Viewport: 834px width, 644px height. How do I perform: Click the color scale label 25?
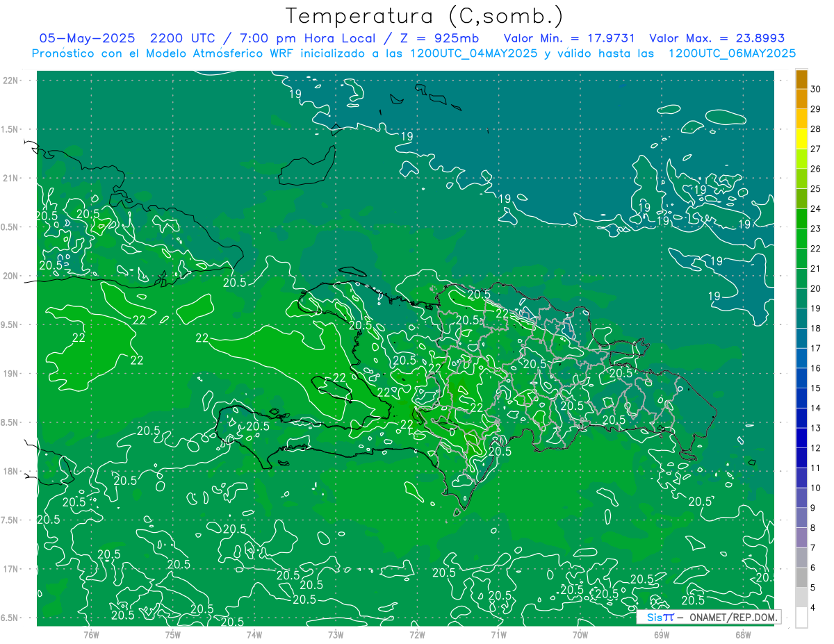pyautogui.click(x=816, y=188)
